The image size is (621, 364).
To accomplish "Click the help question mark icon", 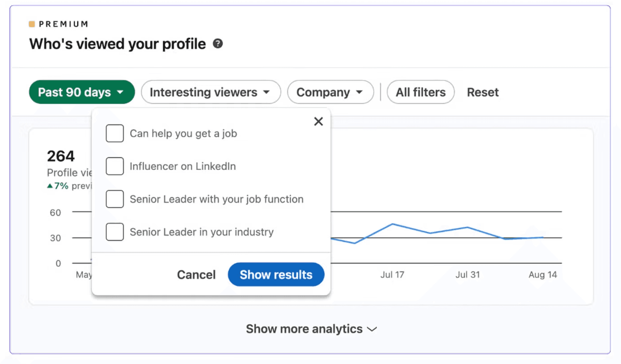I will pos(218,44).
